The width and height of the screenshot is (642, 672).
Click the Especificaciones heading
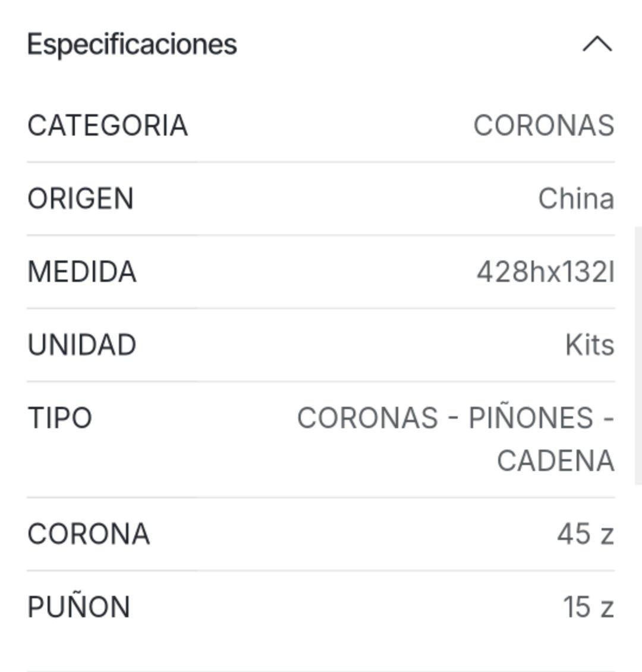(132, 45)
